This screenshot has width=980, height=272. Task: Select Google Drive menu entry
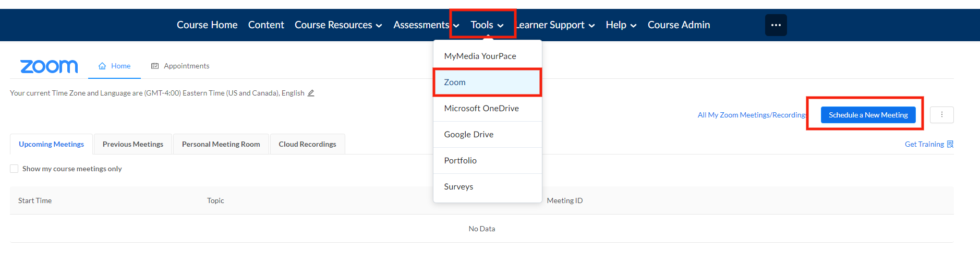tap(488, 134)
